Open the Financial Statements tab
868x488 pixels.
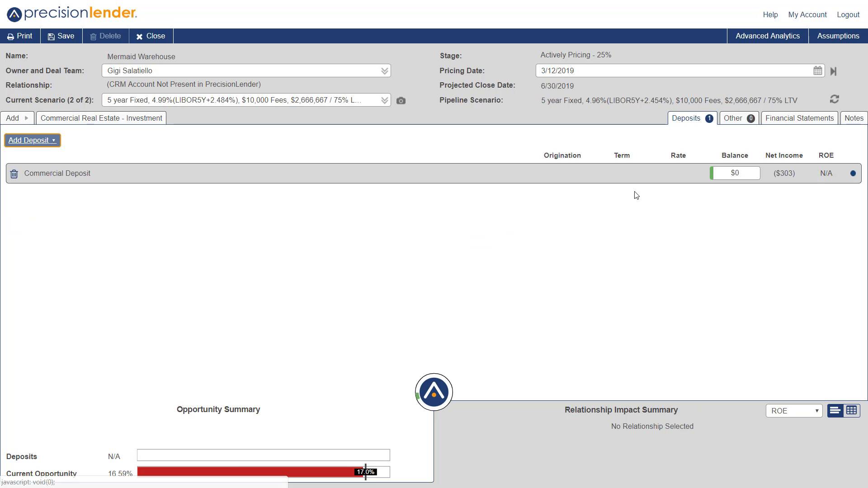point(799,118)
